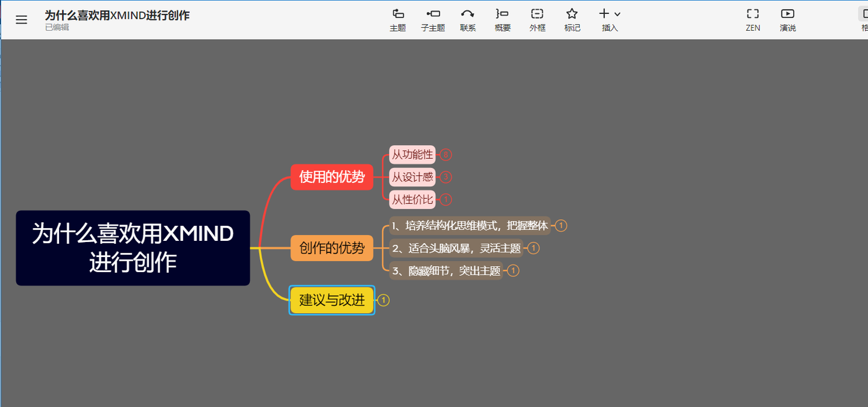Viewport: 868px width, 407px height.
Task: Enter ZEN focus mode
Action: (752, 19)
